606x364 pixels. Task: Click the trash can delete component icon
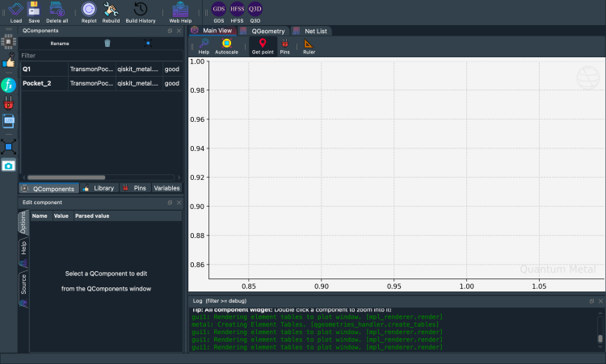pos(107,44)
